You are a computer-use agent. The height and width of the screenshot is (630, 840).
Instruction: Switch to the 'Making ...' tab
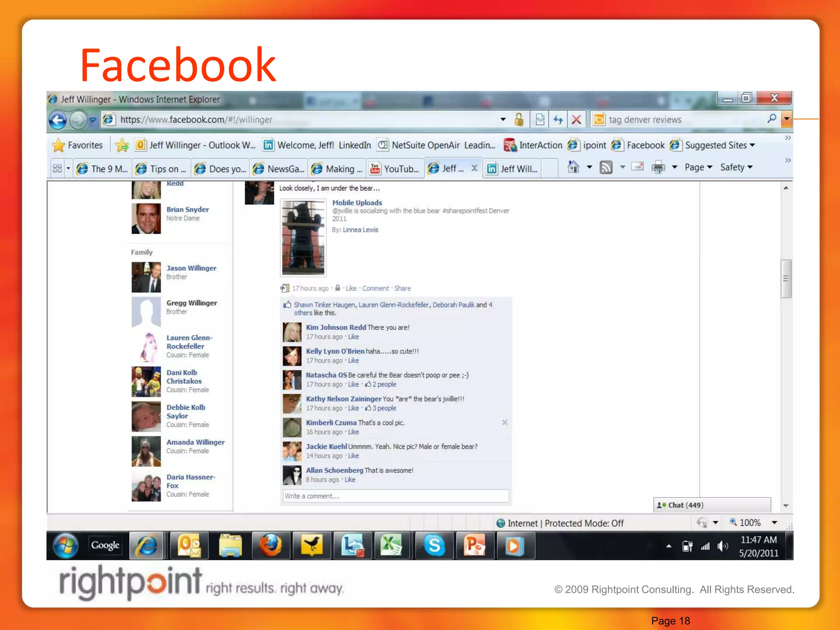click(338, 169)
